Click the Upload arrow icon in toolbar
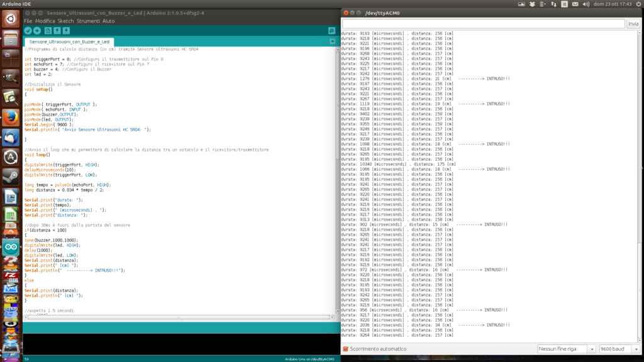This screenshot has width=644, height=362. [x=37, y=31]
